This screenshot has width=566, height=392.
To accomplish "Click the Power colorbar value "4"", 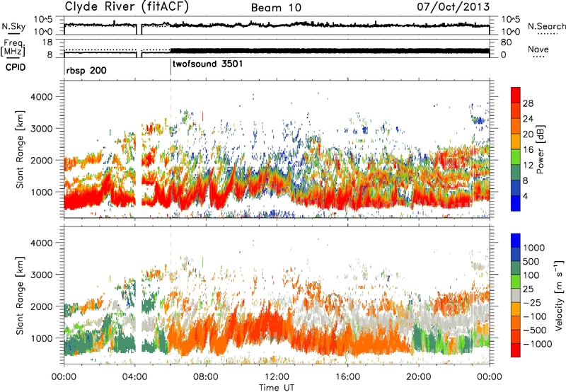I will 525,196.
